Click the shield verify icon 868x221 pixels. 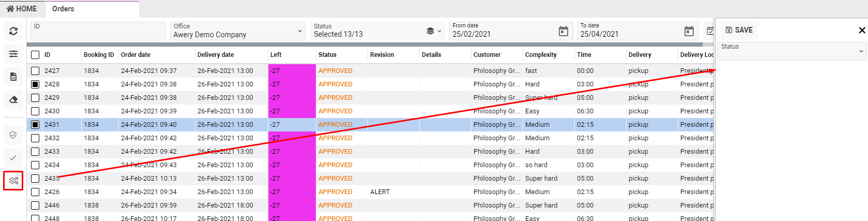click(13, 135)
